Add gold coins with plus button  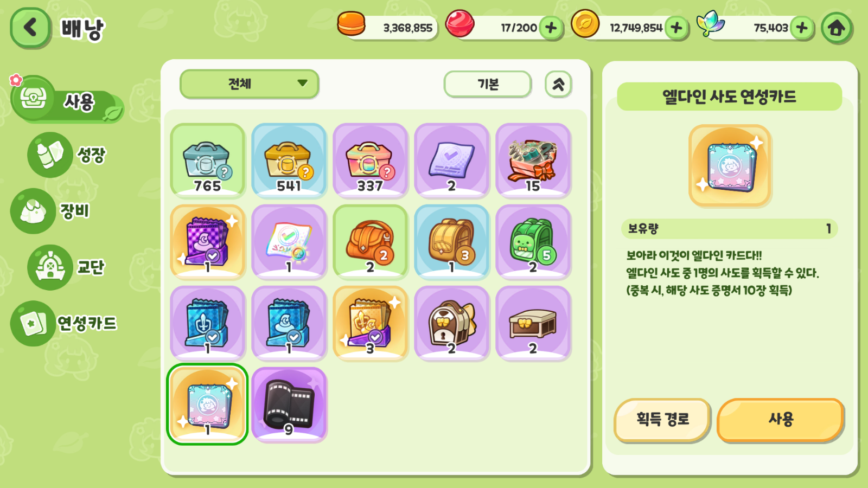coord(676,28)
